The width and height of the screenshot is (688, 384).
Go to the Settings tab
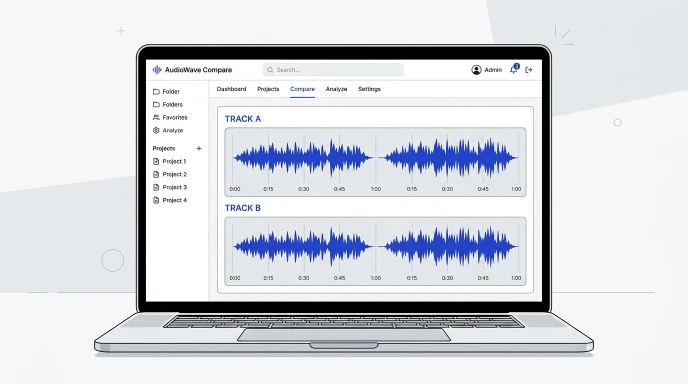[x=369, y=89]
